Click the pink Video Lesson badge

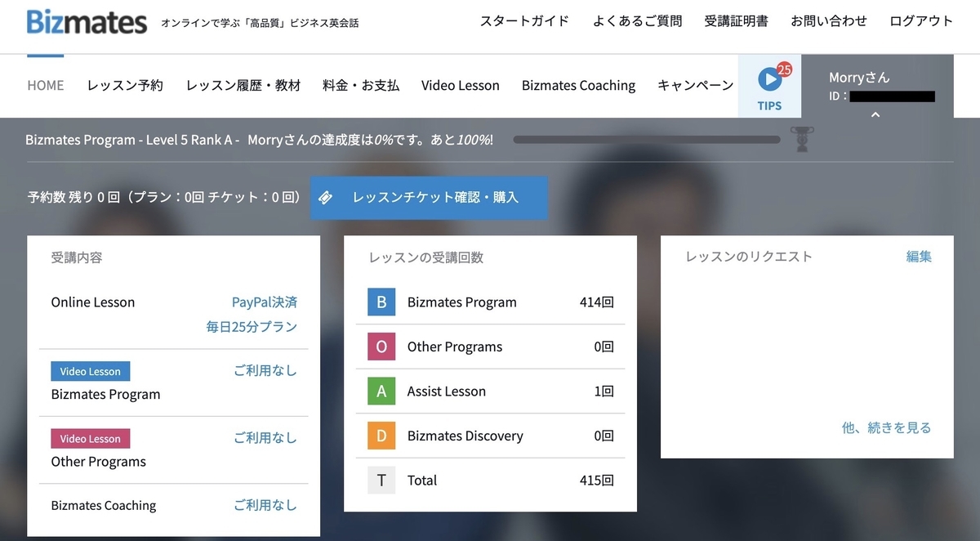pyautogui.click(x=90, y=439)
